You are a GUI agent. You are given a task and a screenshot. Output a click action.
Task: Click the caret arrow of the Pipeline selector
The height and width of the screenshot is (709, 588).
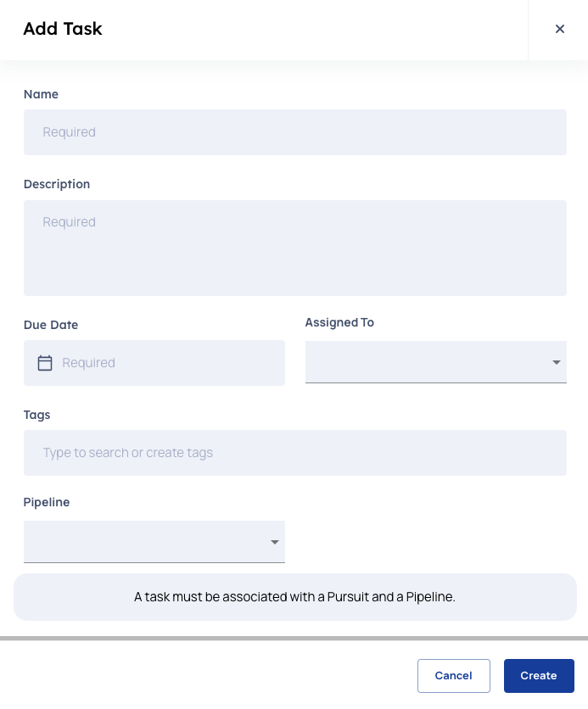click(x=275, y=542)
